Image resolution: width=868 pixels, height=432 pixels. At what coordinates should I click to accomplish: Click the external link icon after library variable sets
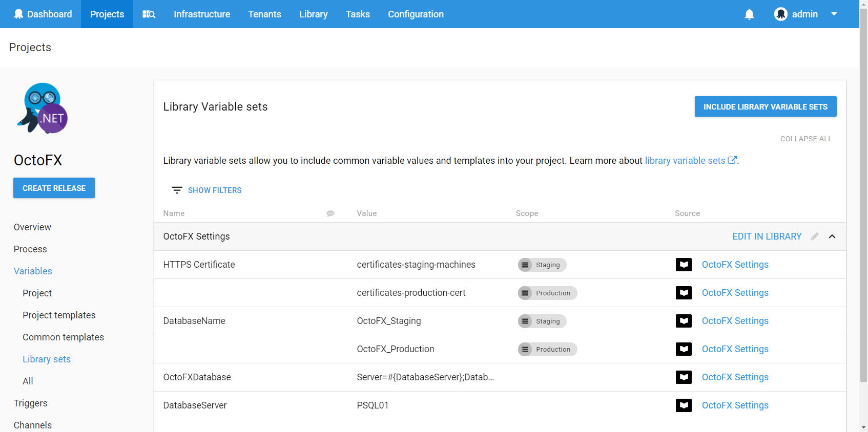(x=732, y=160)
